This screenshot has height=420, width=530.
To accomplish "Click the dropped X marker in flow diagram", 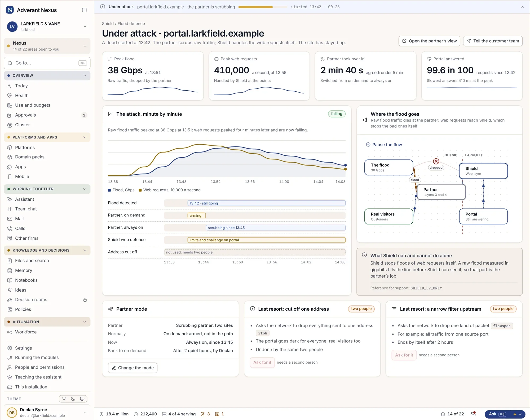I will (436, 161).
